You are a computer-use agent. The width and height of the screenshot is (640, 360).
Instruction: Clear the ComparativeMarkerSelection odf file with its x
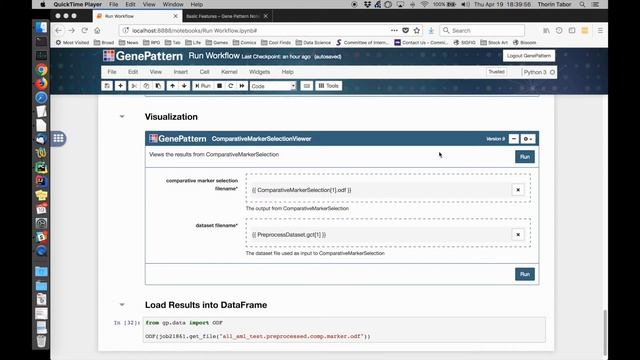(x=518, y=190)
